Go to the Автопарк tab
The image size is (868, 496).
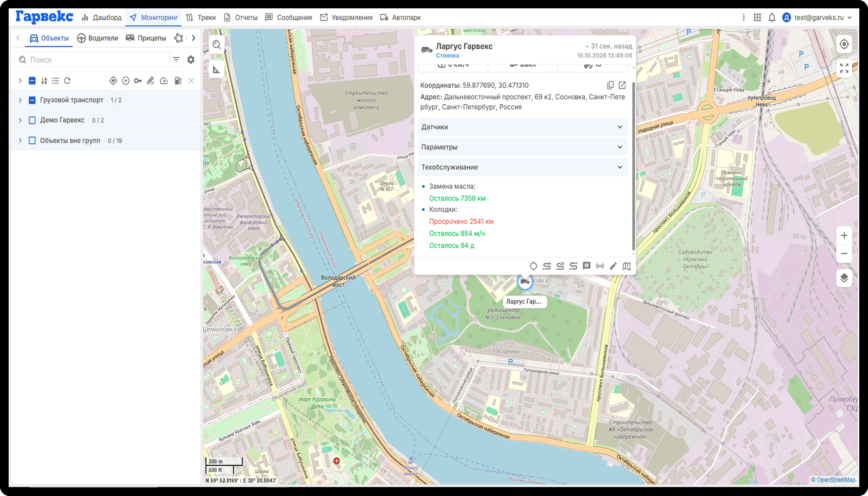click(x=401, y=18)
